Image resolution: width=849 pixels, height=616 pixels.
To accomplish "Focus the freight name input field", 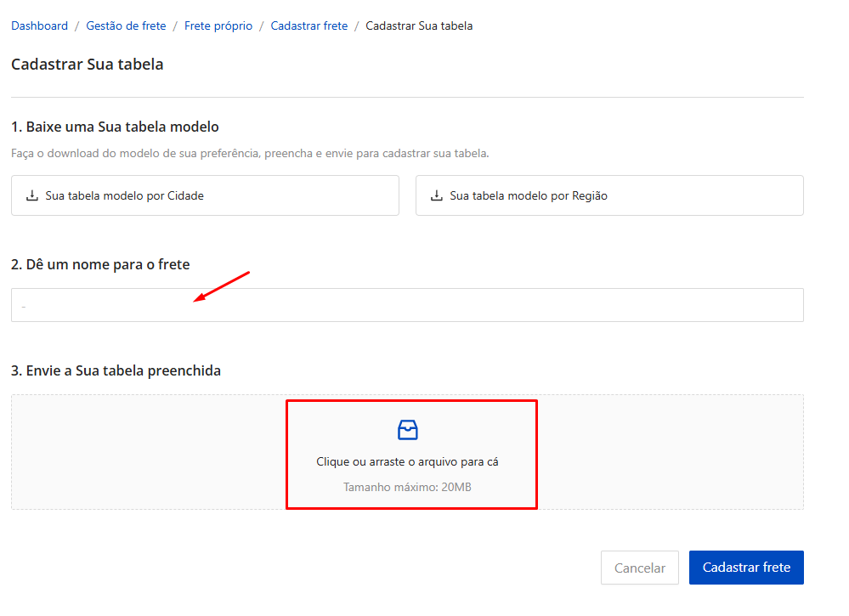I will point(407,305).
